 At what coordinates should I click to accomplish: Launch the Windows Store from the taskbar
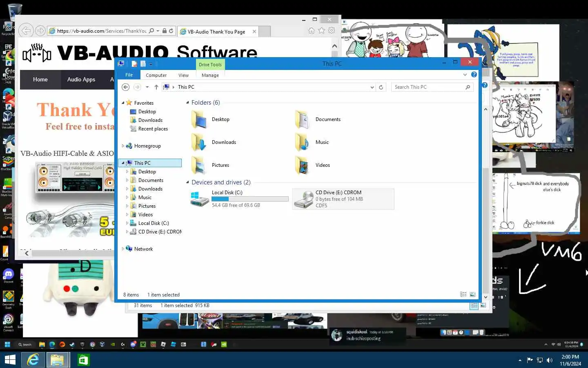pyautogui.click(x=83, y=360)
